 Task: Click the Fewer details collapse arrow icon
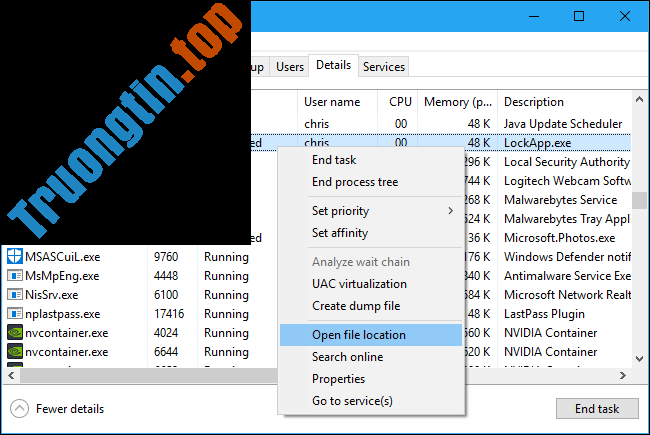19,408
